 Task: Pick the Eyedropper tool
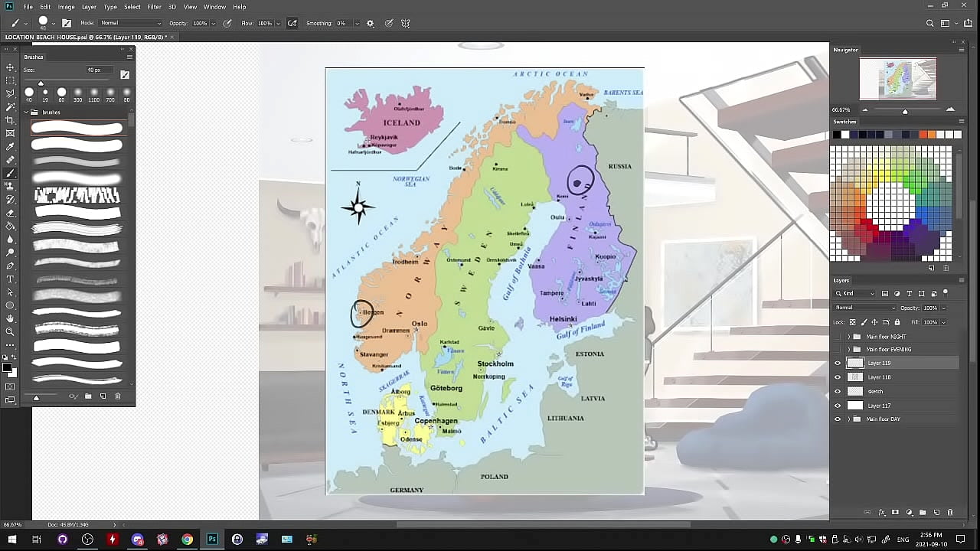coord(10,146)
